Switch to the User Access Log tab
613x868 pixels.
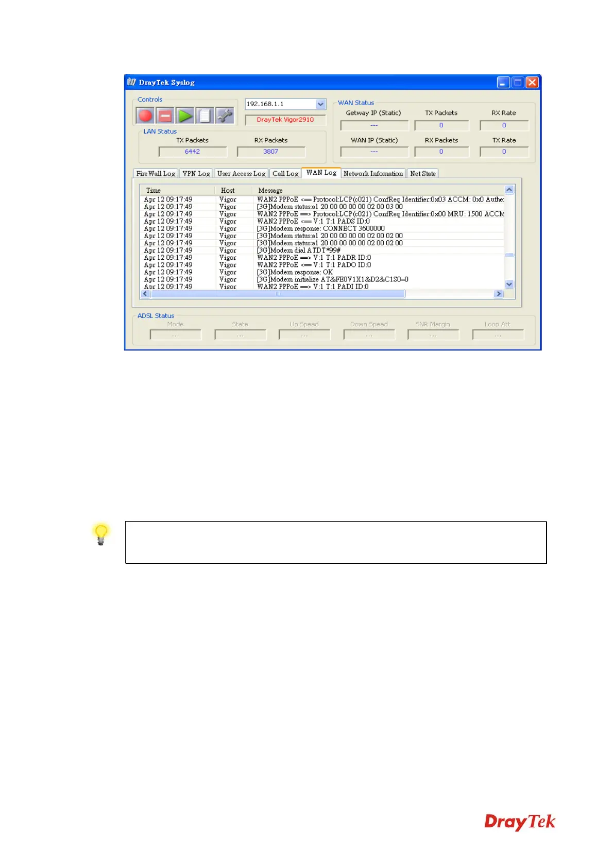(x=241, y=174)
